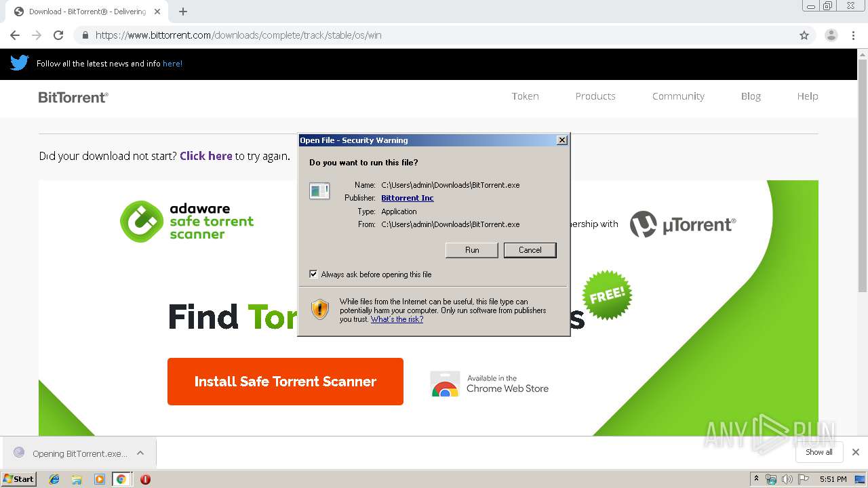
Task: Click the Chrome Web Store icon
Action: pyautogui.click(x=445, y=384)
